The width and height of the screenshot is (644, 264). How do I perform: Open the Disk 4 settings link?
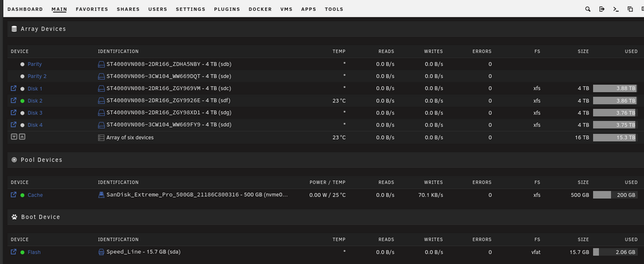click(x=35, y=125)
